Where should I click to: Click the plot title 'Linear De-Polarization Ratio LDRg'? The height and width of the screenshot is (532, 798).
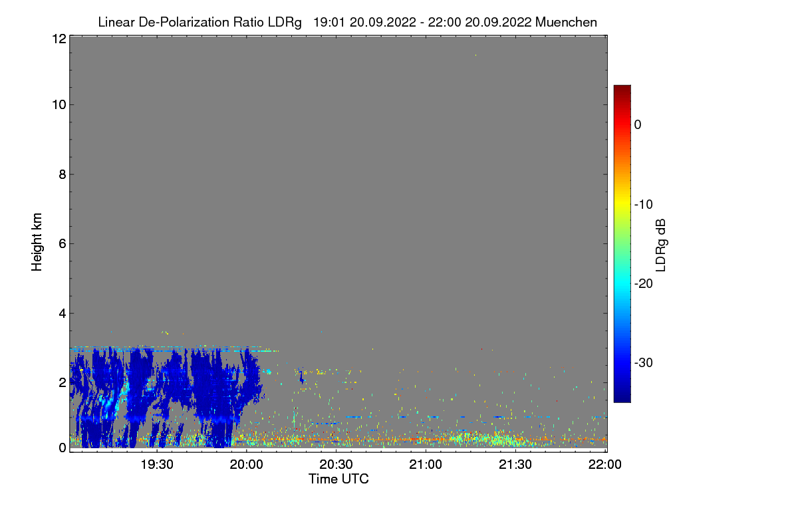199,22
